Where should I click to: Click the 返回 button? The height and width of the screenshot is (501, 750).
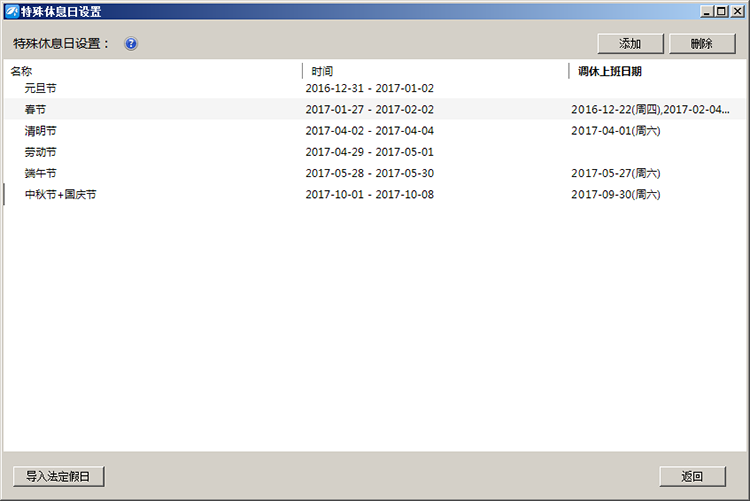(x=692, y=477)
